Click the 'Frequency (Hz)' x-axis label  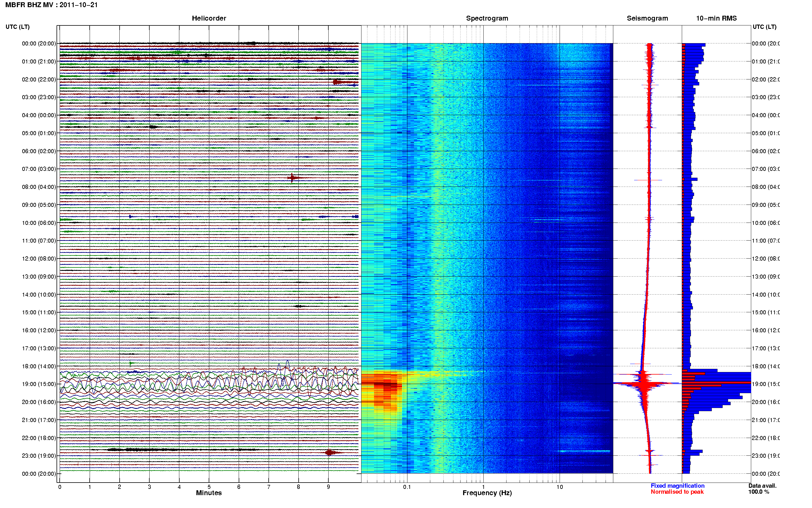[x=487, y=493]
